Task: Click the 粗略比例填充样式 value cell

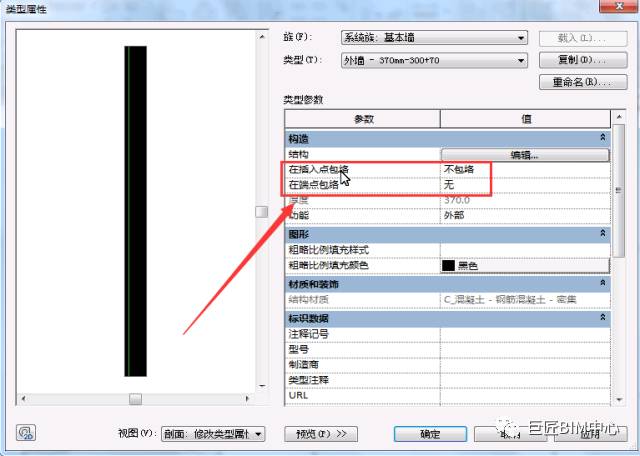Action: pyautogui.click(x=525, y=249)
